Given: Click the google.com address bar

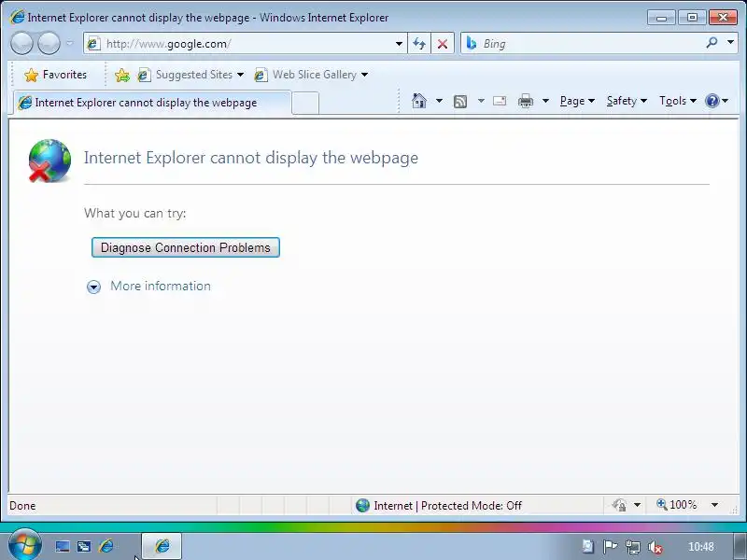Looking at the screenshot, I should [x=245, y=44].
